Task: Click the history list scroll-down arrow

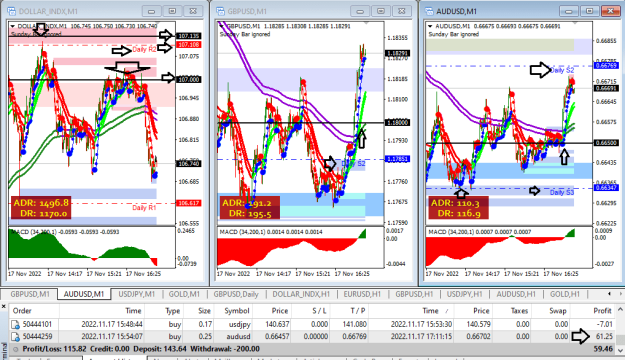Action: tap(620, 350)
